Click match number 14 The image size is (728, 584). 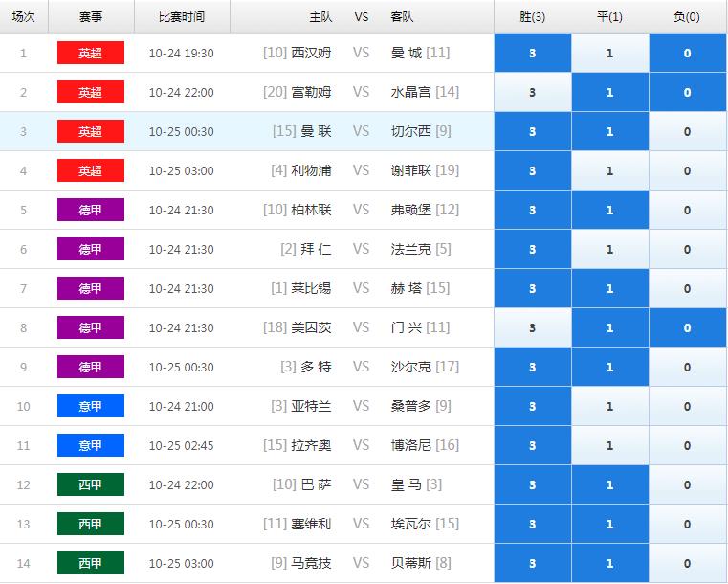23,563
